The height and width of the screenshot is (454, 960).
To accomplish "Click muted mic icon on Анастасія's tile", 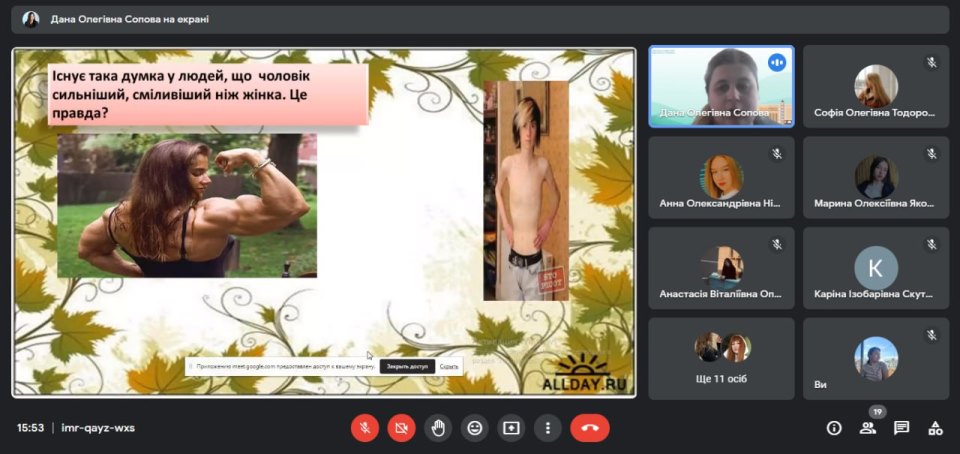I will tap(777, 244).
